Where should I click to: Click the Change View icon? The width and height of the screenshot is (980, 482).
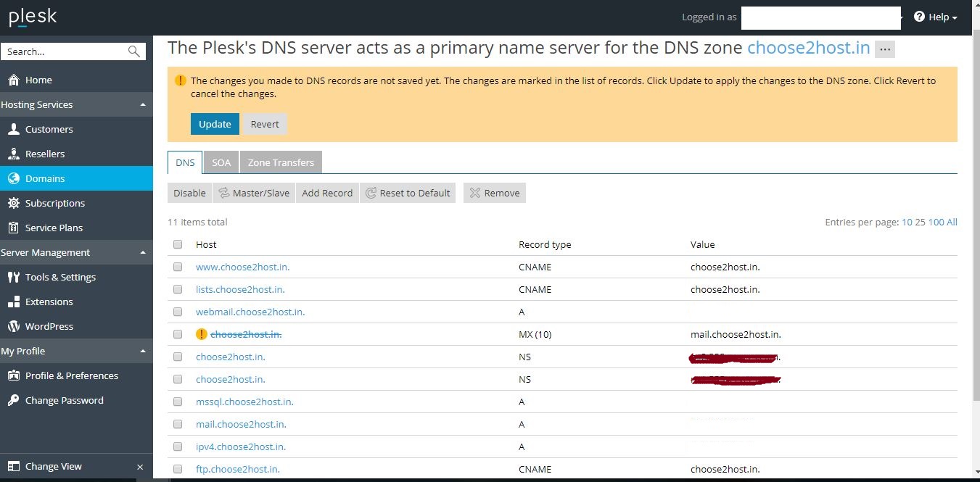(x=13, y=466)
